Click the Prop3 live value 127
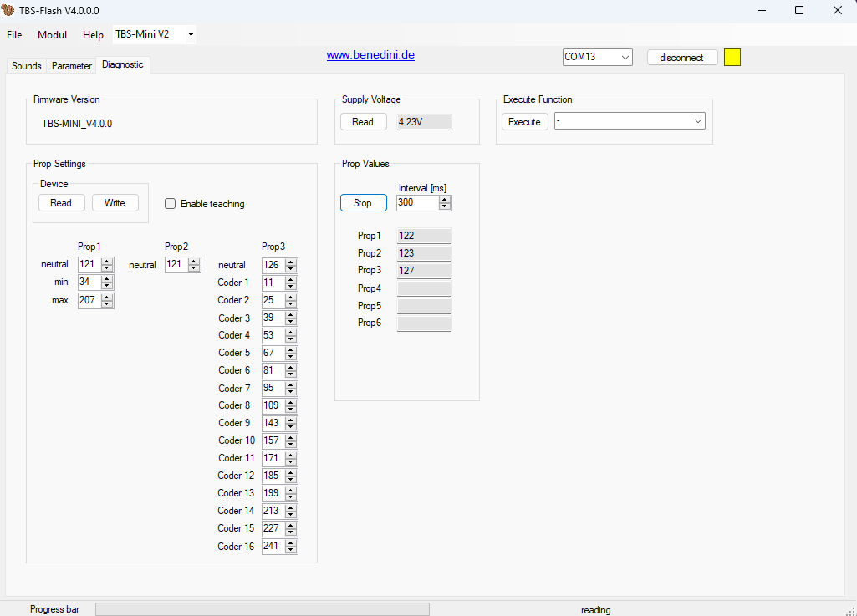Screen dimensions: 857x616 424,271
